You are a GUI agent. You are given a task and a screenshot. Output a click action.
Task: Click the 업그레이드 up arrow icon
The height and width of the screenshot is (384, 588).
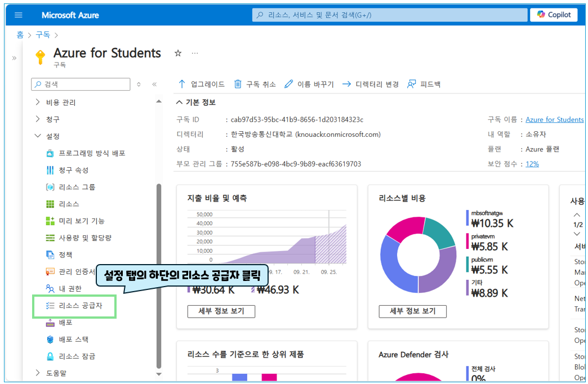coord(182,84)
